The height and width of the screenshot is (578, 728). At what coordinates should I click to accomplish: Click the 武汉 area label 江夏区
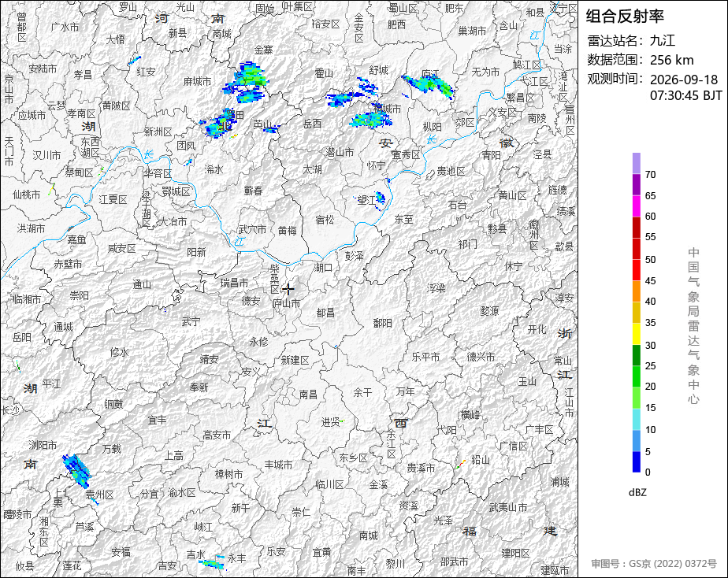tap(113, 199)
